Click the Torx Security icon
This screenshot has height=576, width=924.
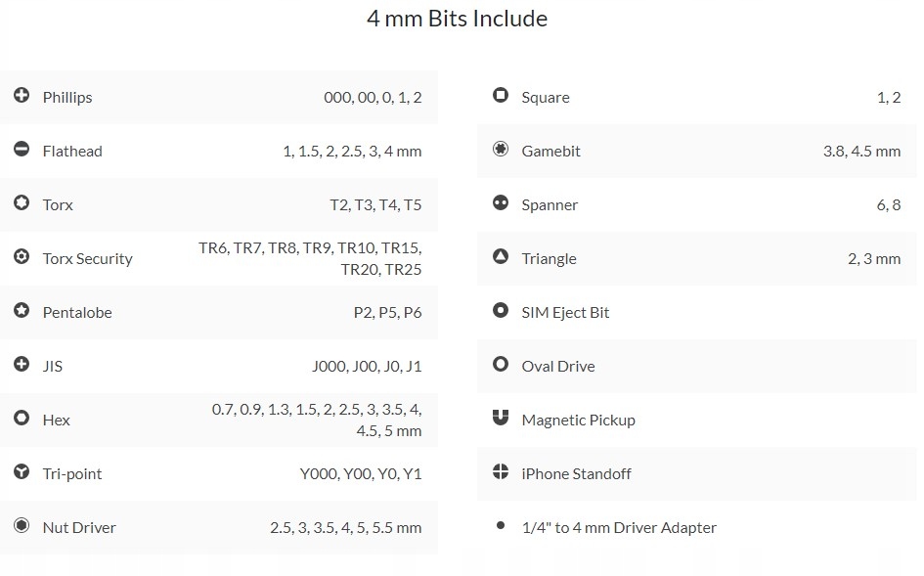point(22,257)
